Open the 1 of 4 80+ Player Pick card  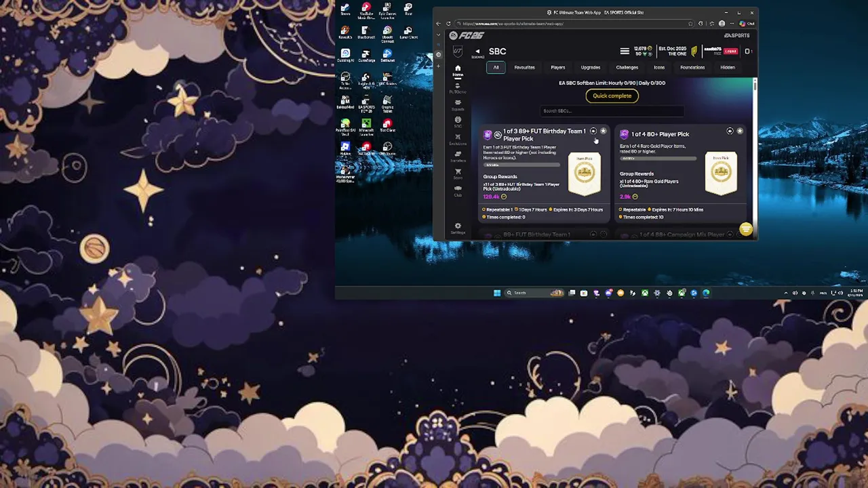click(x=681, y=174)
